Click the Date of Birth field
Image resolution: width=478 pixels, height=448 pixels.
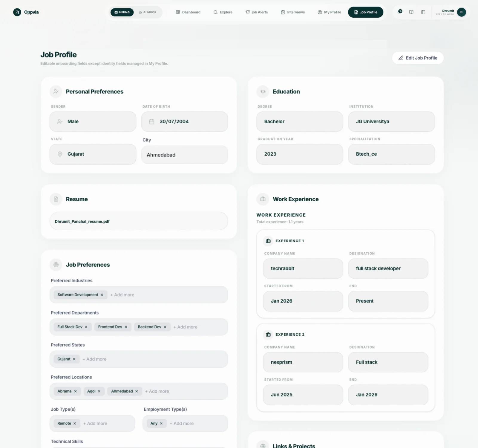click(x=185, y=122)
